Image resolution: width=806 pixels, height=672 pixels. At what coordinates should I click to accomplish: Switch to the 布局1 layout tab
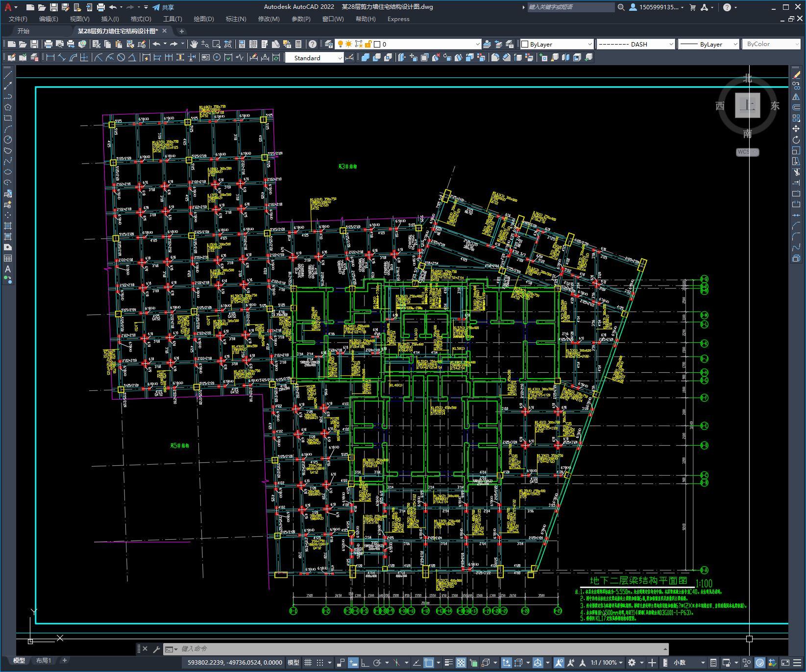pos(43,661)
